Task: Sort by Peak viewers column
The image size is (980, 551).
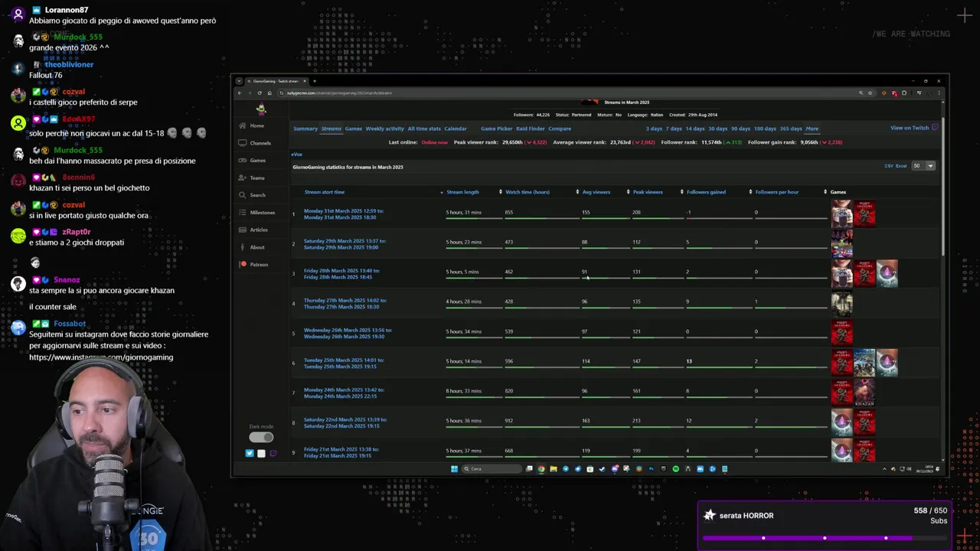Action: 648,192
